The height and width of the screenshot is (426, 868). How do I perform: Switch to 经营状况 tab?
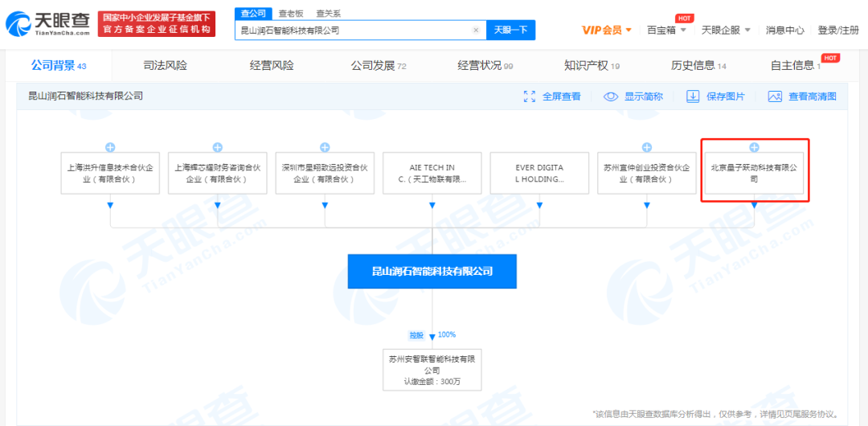(x=485, y=66)
